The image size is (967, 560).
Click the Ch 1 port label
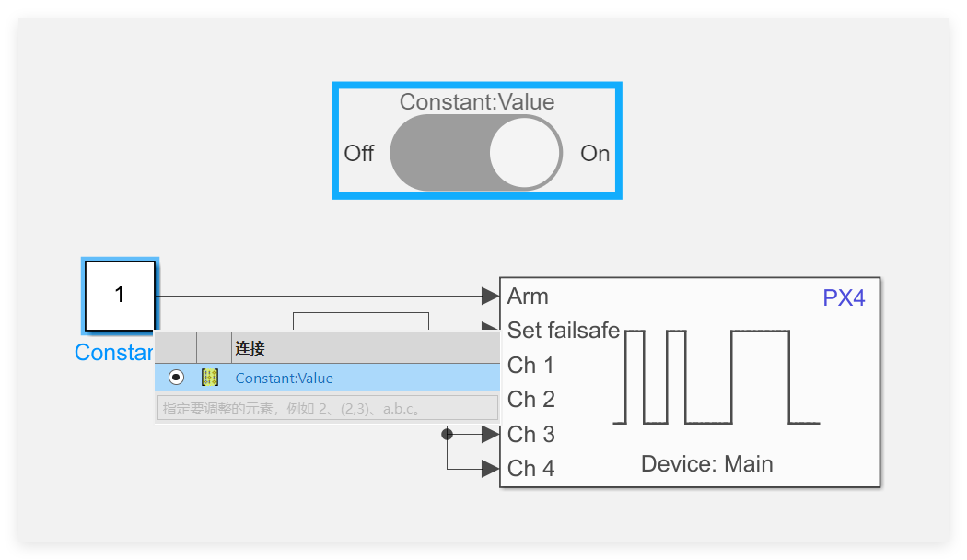530,366
